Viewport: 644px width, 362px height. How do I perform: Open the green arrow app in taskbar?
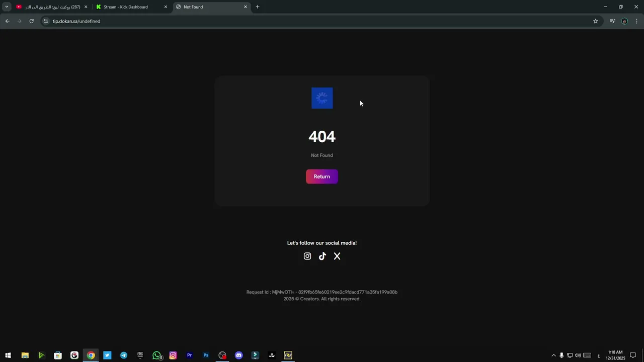pos(41,355)
